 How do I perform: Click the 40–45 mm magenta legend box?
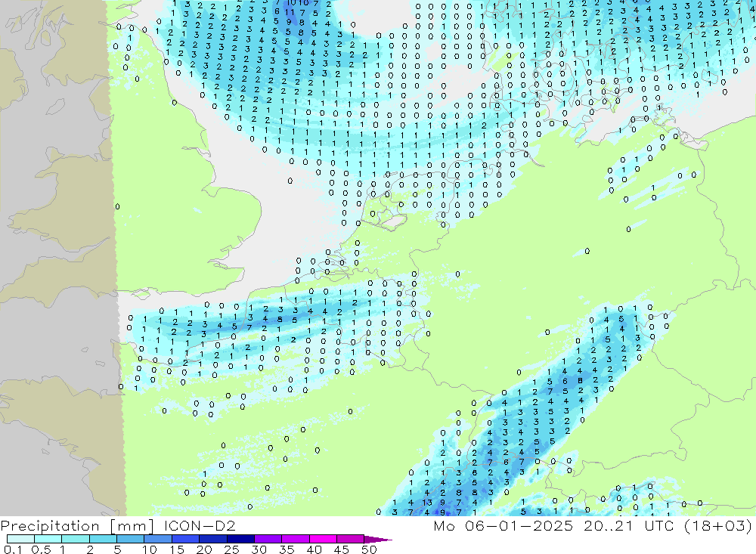tap(323, 539)
